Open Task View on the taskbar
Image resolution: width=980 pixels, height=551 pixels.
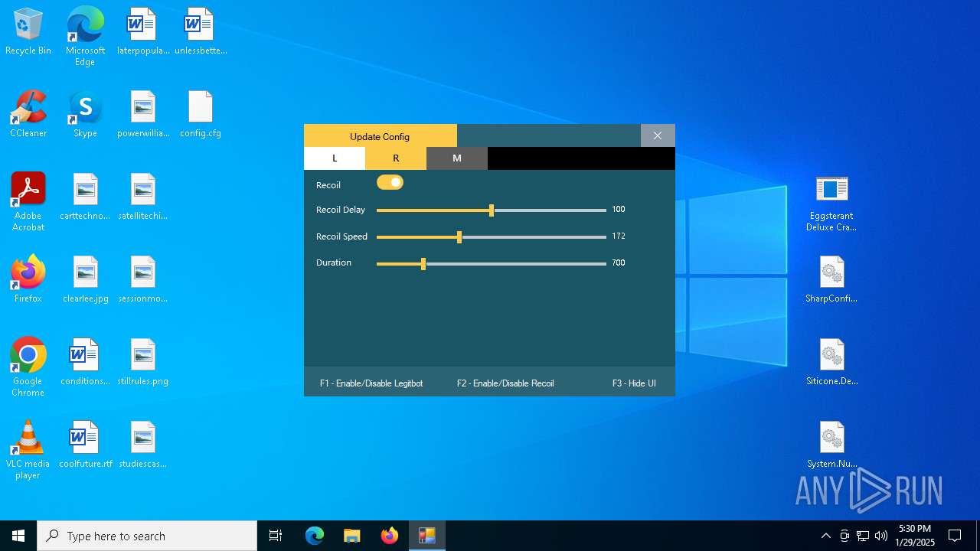click(276, 536)
